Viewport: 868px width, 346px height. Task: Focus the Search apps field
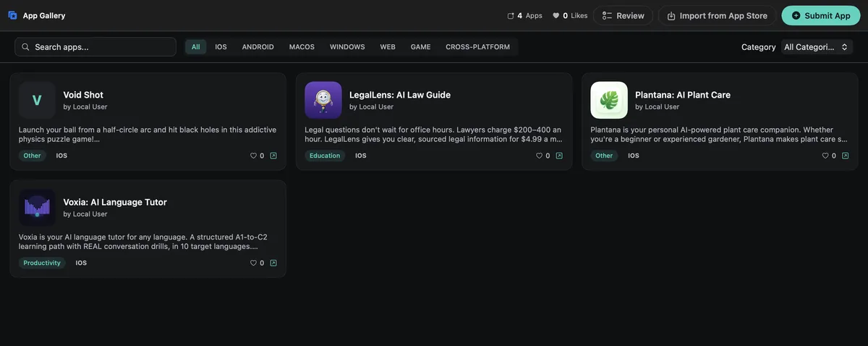[95, 46]
